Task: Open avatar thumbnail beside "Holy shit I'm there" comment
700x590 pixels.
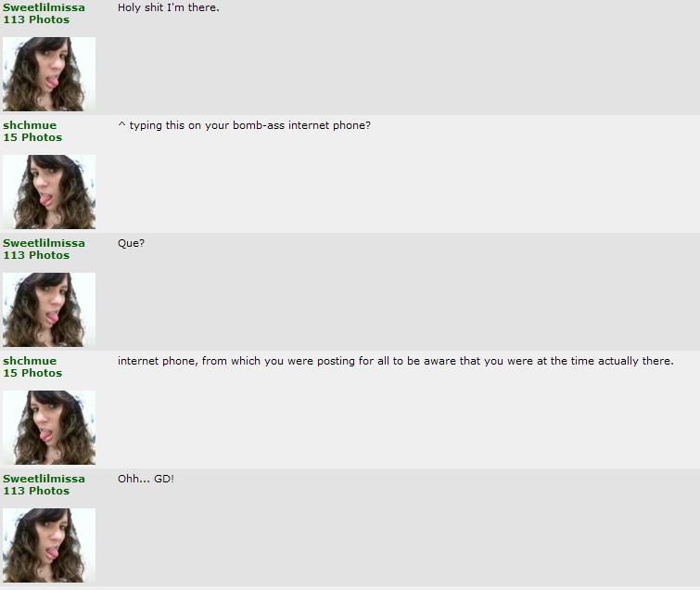Action: 49,74
